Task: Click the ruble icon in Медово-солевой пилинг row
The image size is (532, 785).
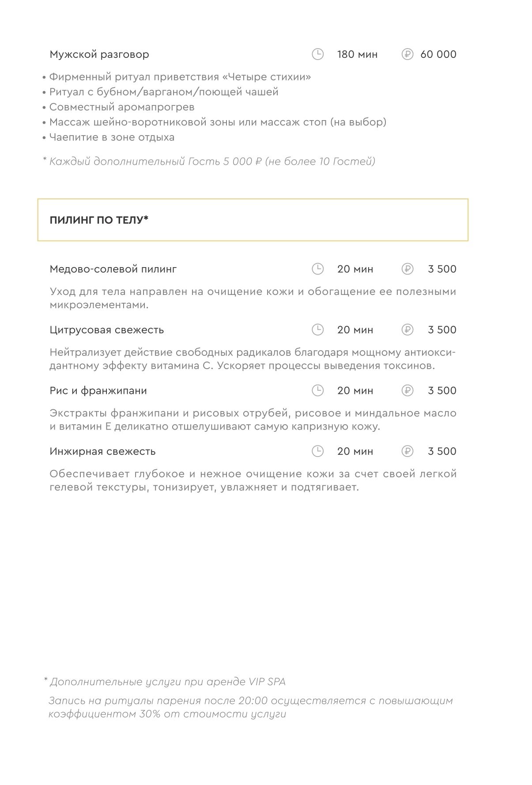Action: pos(407,269)
